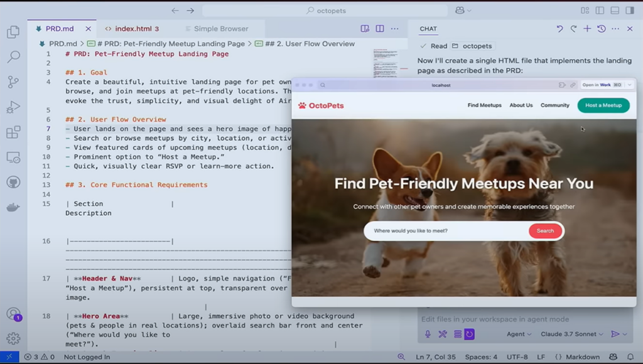Screen dimensions: 643x364
Task: Click the Host a Meetup button
Action: pyautogui.click(x=603, y=105)
